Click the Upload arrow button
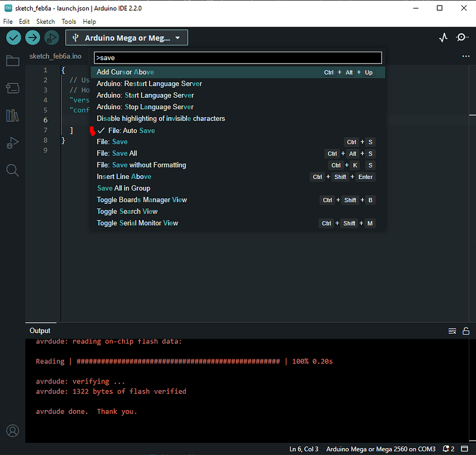This screenshot has height=455, width=476. (x=33, y=38)
